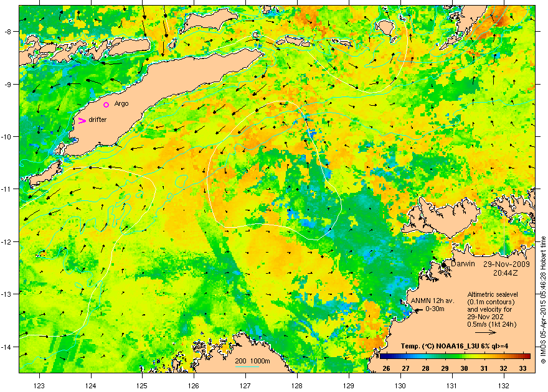Click the latitude axis label '-10'
This screenshot has width=548, height=392.
(x=7, y=136)
